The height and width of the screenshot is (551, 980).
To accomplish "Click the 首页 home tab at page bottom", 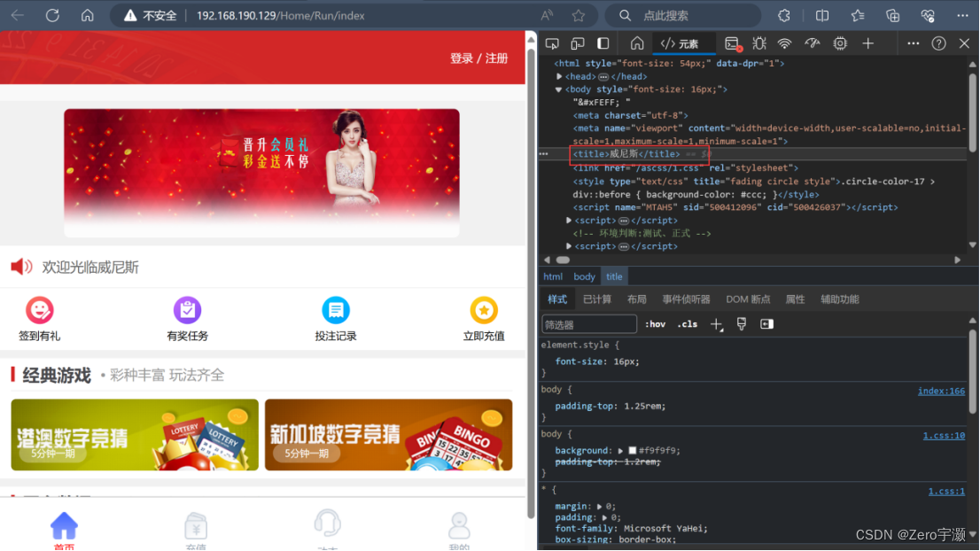I will coord(64,531).
